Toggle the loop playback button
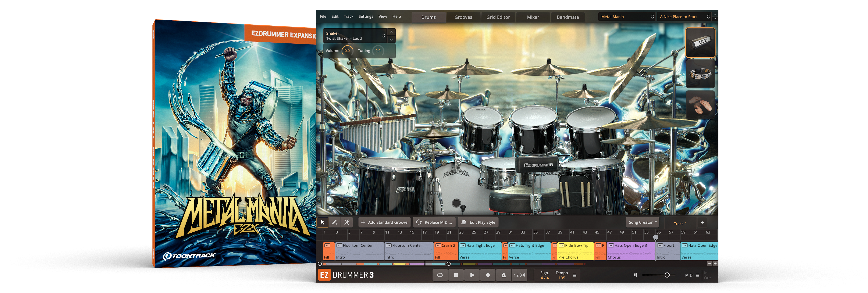 point(440,275)
